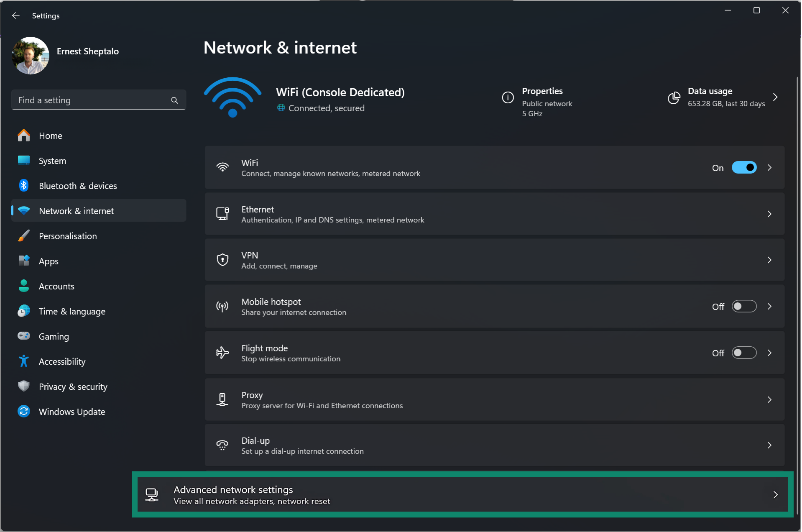Turn off WiFi
The width and height of the screenshot is (802, 532).
744,167
